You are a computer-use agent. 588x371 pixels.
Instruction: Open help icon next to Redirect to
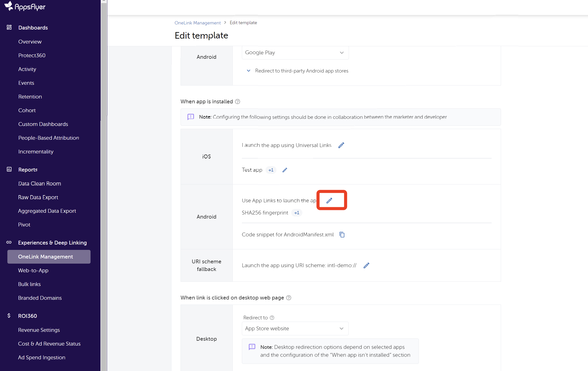[x=272, y=318]
